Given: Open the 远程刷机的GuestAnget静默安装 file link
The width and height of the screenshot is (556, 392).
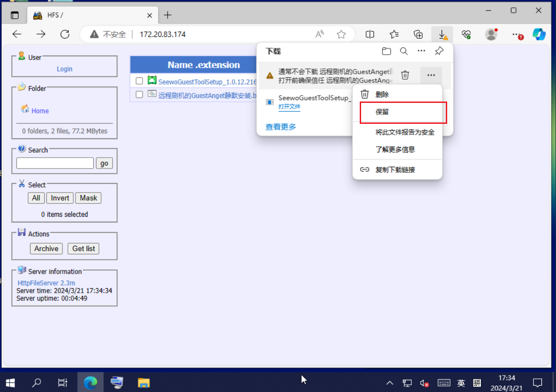Looking at the screenshot, I should pos(207,96).
